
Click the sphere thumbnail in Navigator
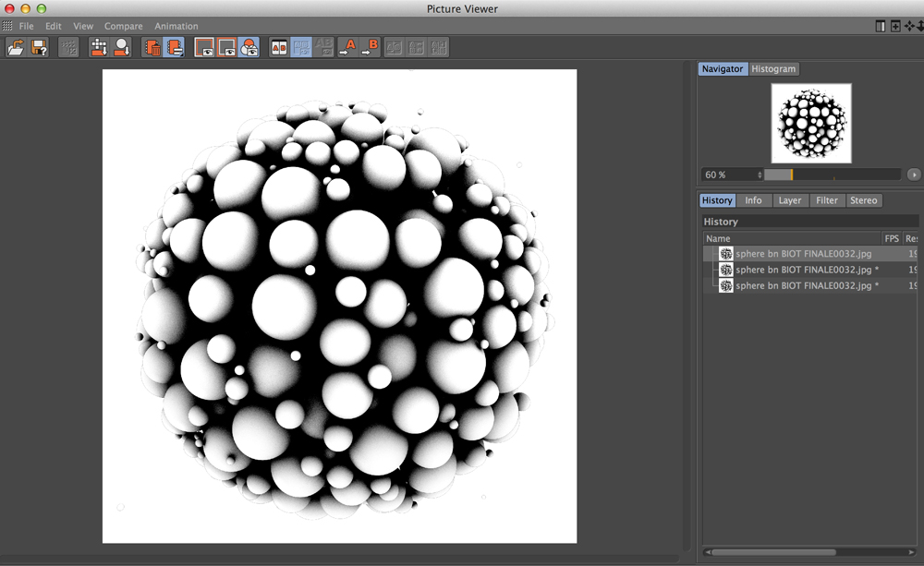(811, 124)
